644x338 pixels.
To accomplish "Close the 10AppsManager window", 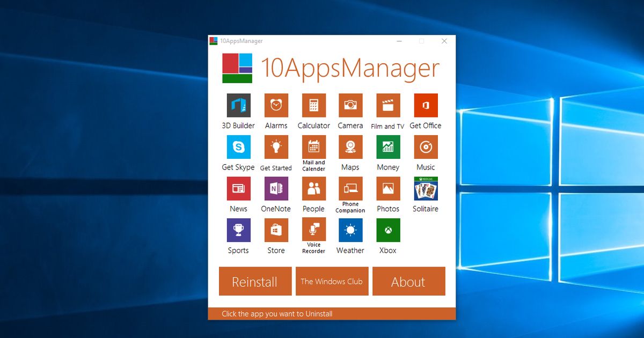I will [444, 41].
